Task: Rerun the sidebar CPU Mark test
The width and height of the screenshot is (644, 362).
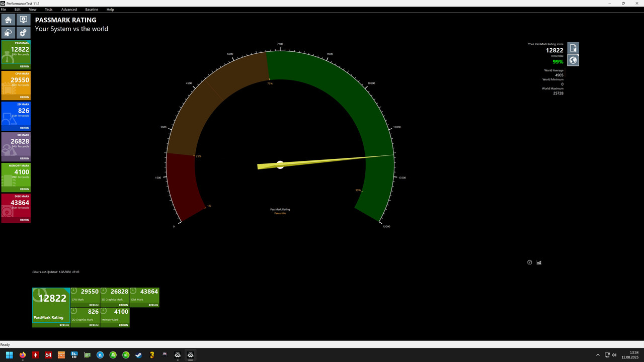Action: [x=24, y=97]
